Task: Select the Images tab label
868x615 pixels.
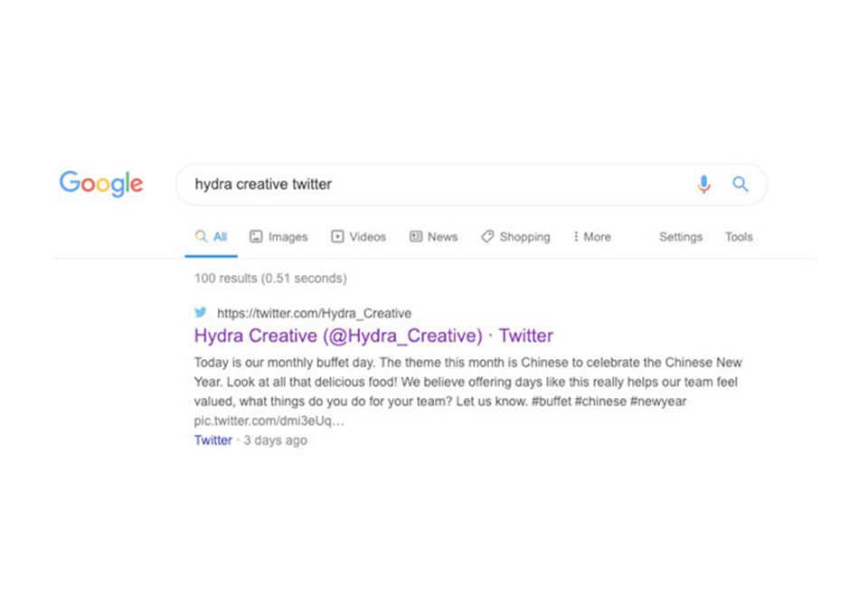Action: pos(288,237)
